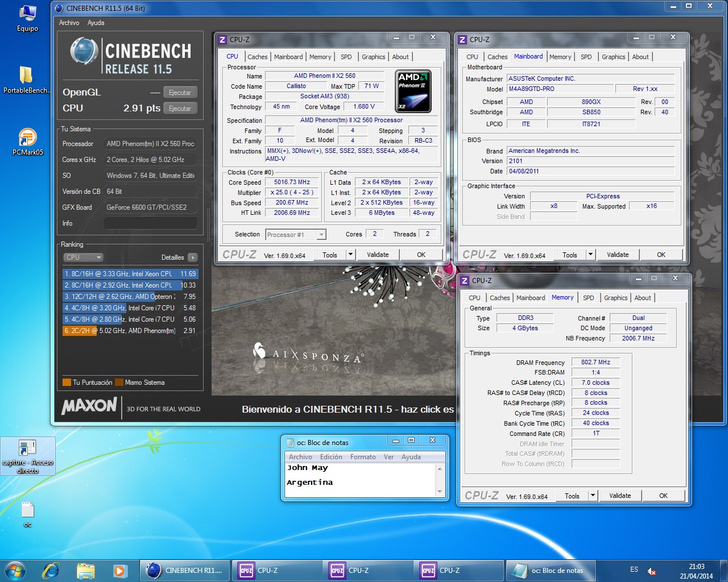Image resolution: width=728 pixels, height=582 pixels.
Task: Switch to Caches tab in first CPU-Z
Action: [x=257, y=57]
